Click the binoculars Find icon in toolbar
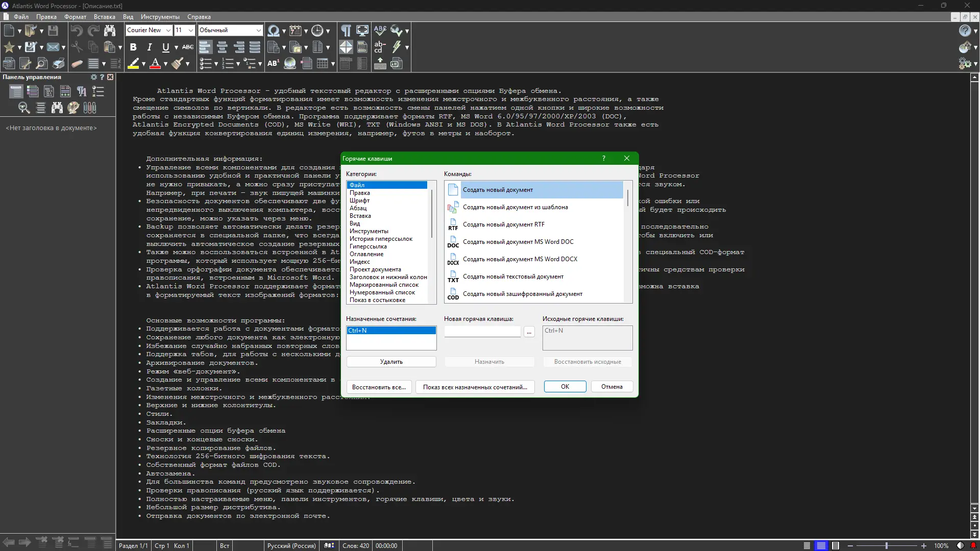 (x=109, y=31)
